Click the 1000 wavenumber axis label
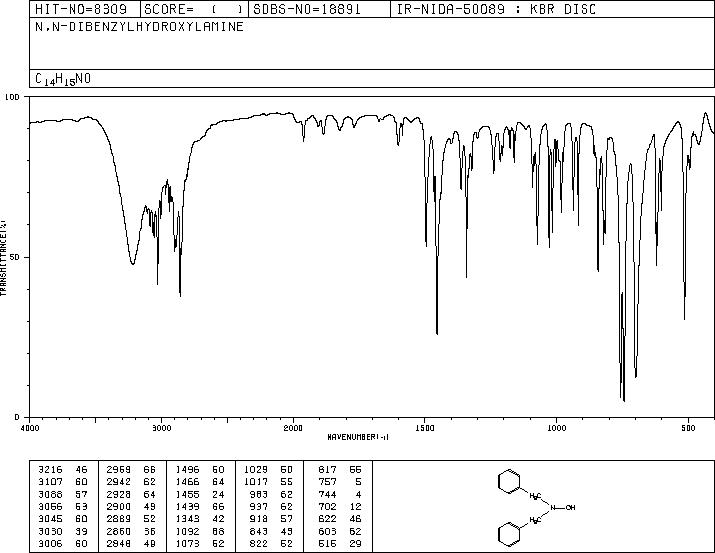Screen dimensions: 715x553 point(556,428)
